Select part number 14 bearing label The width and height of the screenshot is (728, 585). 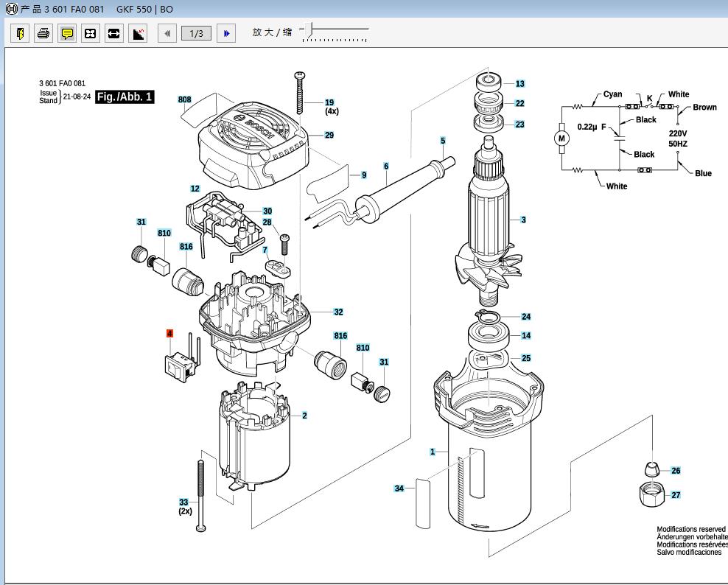pyautogui.click(x=525, y=335)
